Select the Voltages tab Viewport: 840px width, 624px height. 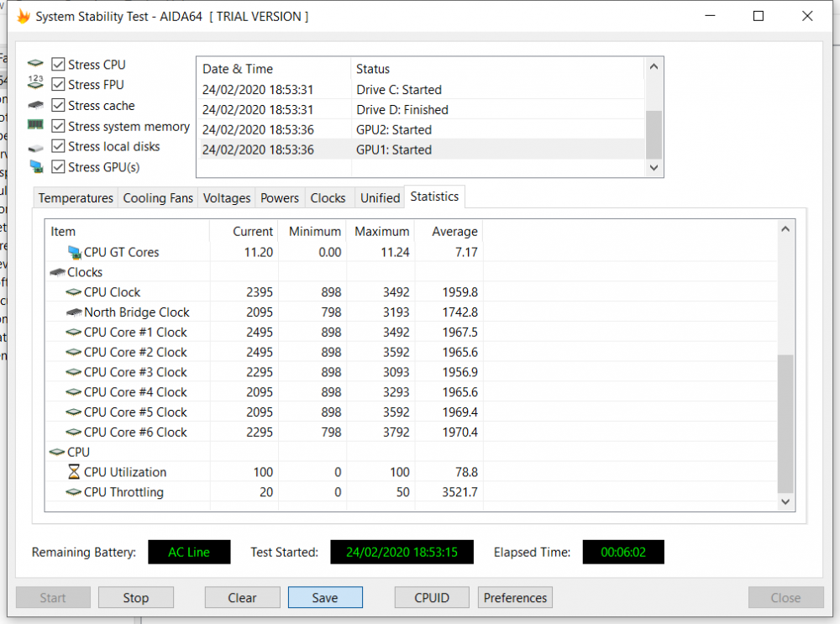pos(227,198)
